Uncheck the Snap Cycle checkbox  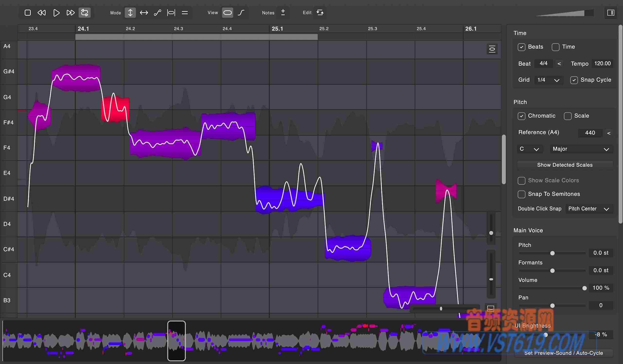point(574,80)
